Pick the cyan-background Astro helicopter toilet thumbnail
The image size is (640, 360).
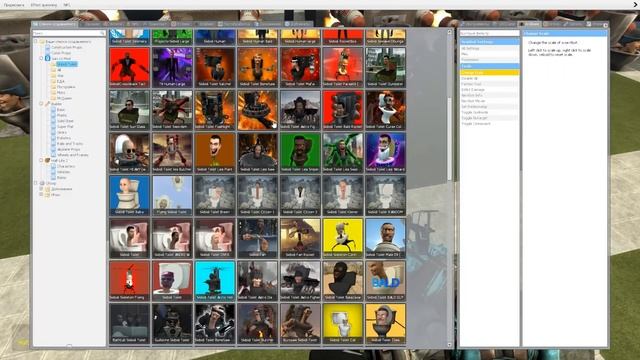pyautogui.click(x=215, y=281)
